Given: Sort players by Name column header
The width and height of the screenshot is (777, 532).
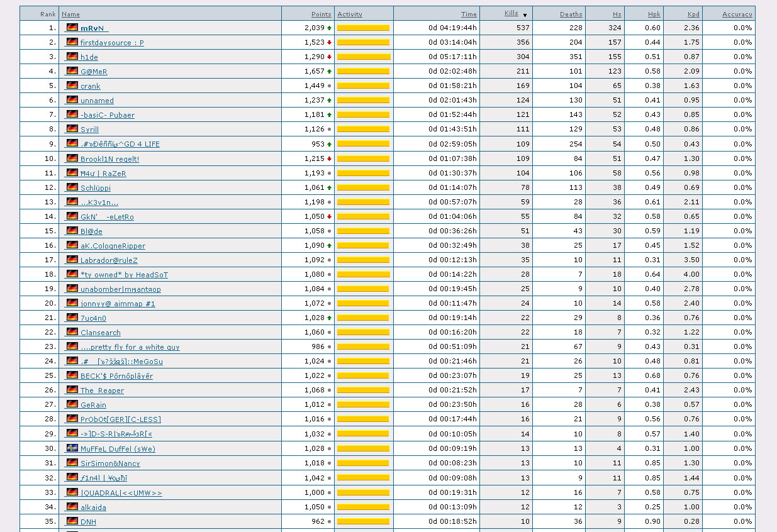Looking at the screenshot, I should pos(70,14).
